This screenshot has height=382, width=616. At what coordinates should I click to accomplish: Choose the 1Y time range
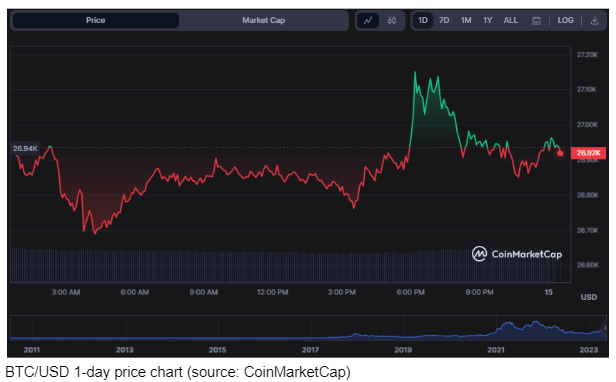[488, 20]
